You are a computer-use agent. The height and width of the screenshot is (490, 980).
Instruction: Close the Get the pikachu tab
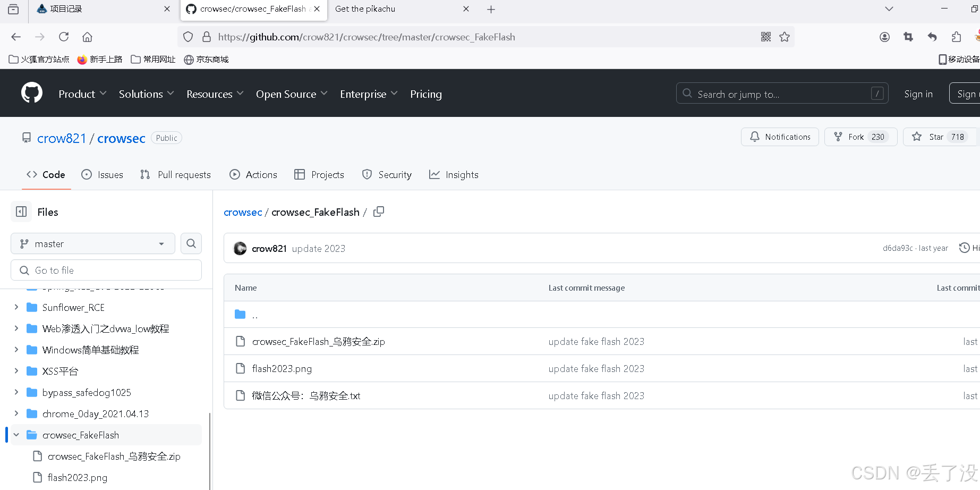[466, 9]
